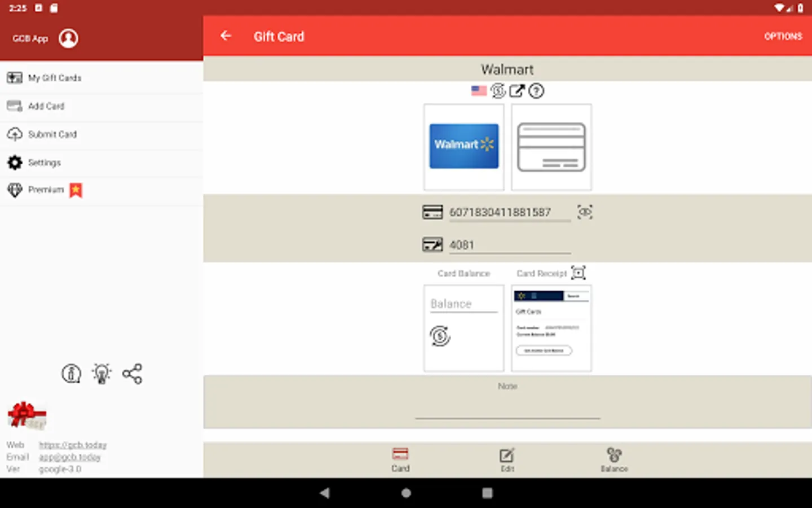Open Premium menu entry

tap(101, 190)
